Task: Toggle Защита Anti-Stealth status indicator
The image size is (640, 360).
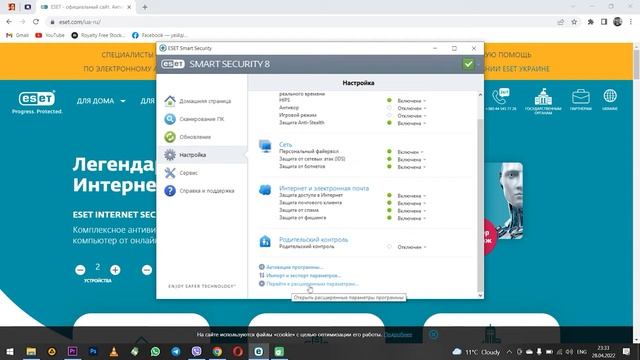Action: click(389, 122)
